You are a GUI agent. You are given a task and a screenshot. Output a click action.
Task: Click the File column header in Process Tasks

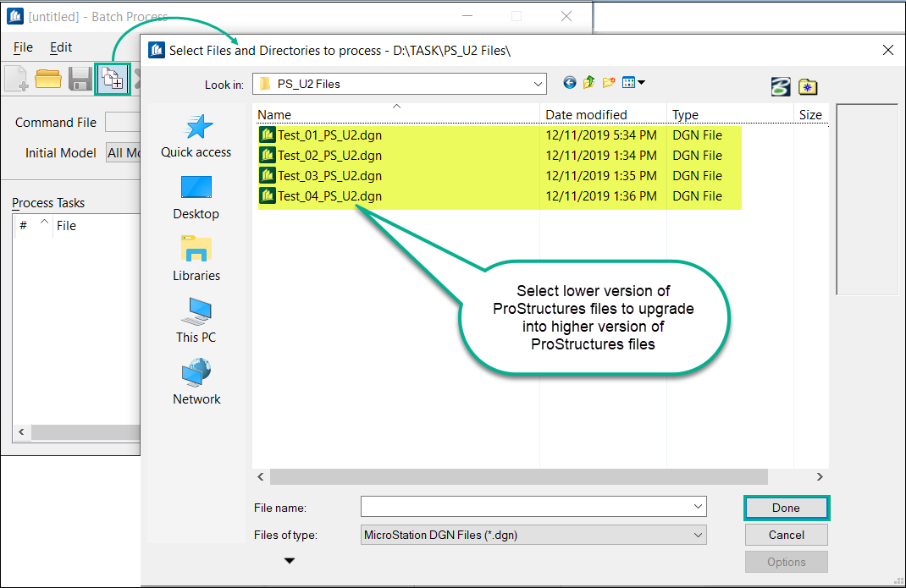point(97,225)
